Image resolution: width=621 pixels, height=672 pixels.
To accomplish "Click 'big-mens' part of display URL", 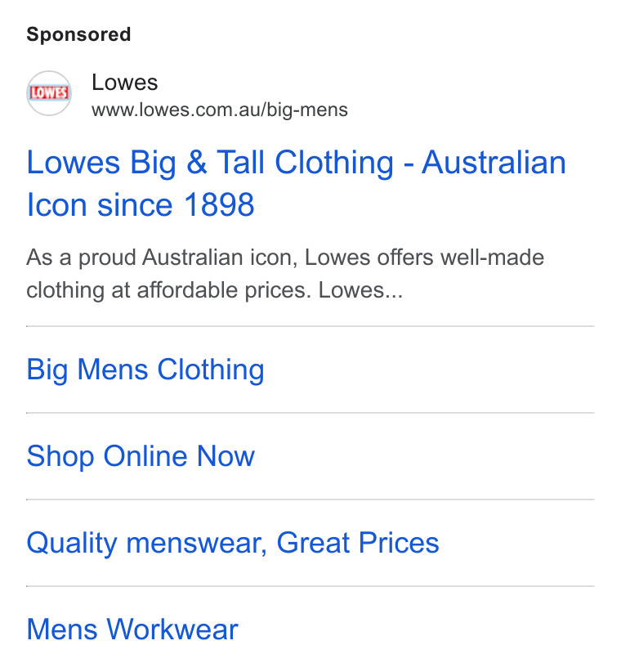I will click(307, 110).
